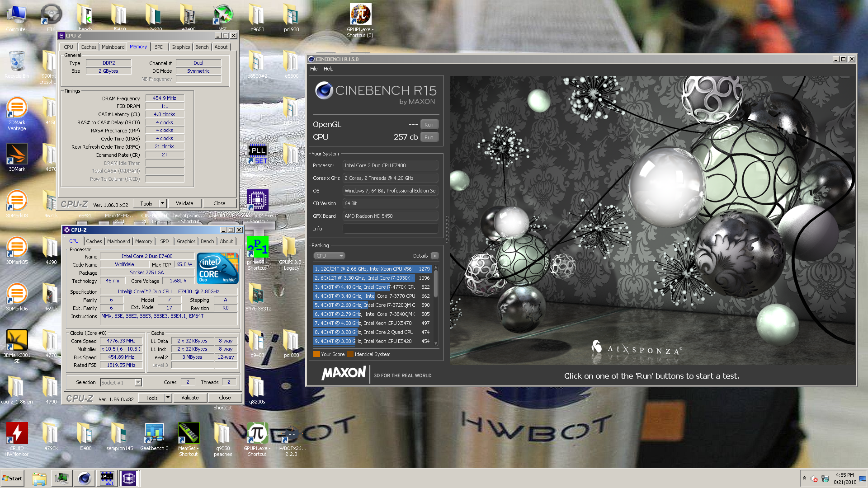
Task: Open the Start menu
Action: pyautogui.click(x=13, y=478)
